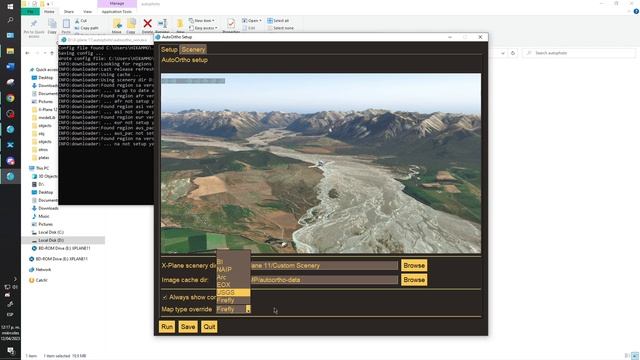Browse for the X-Plane scenery dir
The image size is (640, 360).
pos(414,265)
